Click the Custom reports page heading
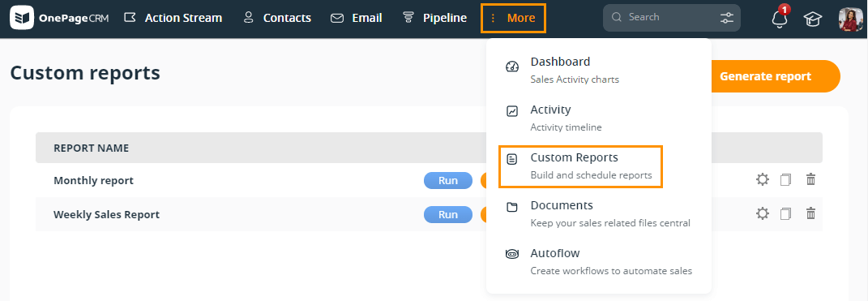This screenshot has width=868, height=301. click(85, 73)
